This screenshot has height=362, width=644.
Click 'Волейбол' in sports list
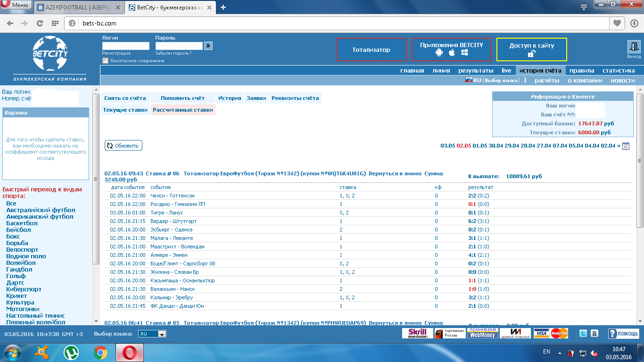[x=21, y=263]
